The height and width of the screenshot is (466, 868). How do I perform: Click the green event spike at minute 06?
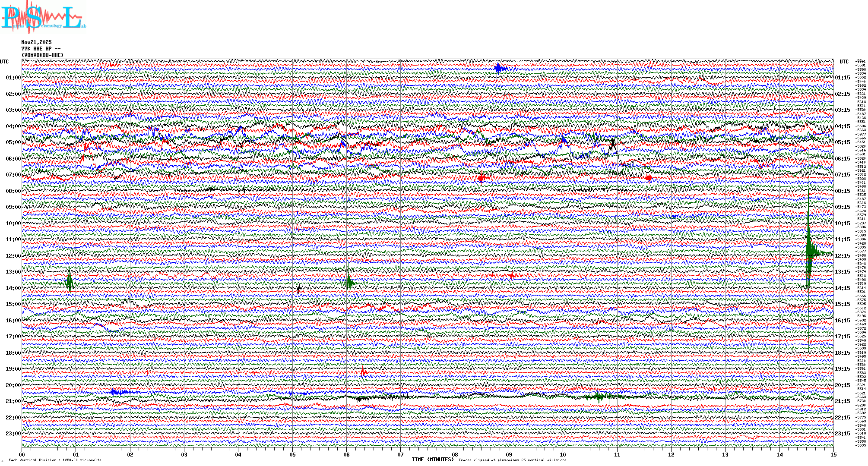[349, 283]
